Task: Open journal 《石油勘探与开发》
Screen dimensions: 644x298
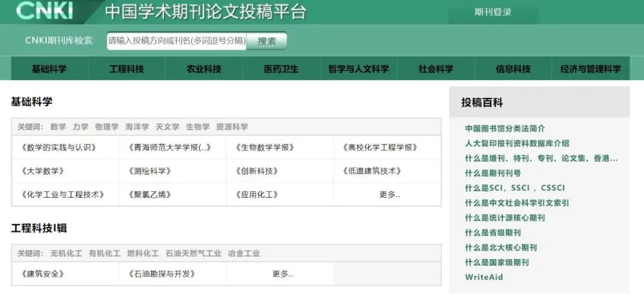Action: (x=162, y=274)
